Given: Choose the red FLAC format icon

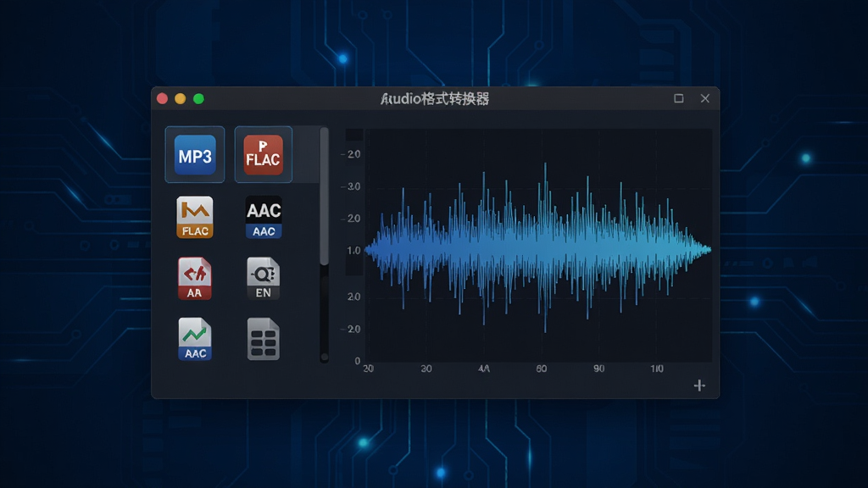Looking at the screenshot, I should 264,155.
